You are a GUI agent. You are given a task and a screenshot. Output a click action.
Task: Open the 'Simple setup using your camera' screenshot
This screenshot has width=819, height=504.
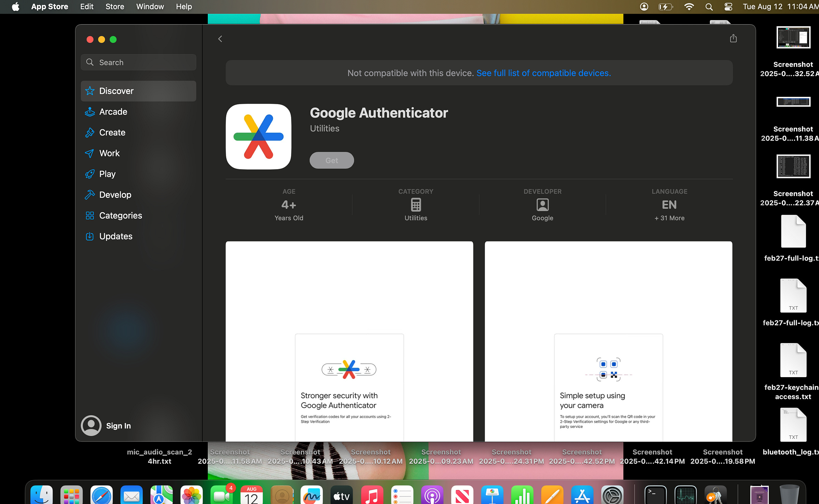coord(608,341)
